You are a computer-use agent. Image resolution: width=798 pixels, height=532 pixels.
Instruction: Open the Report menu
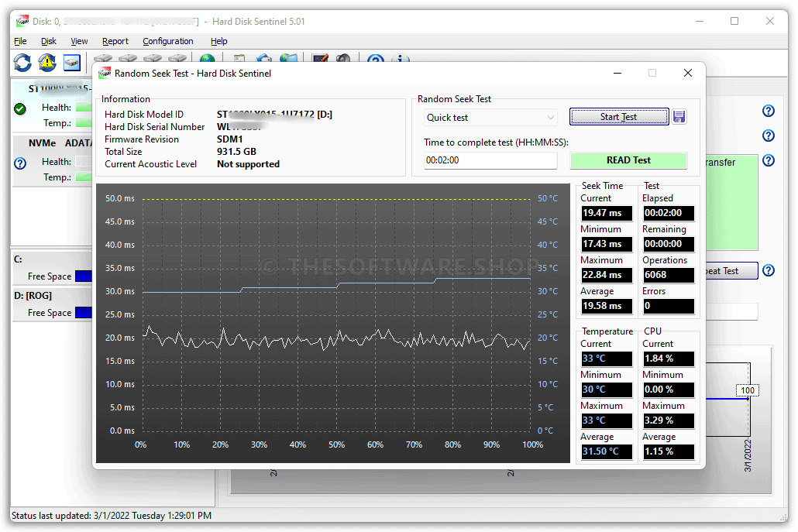coord(115,41)
